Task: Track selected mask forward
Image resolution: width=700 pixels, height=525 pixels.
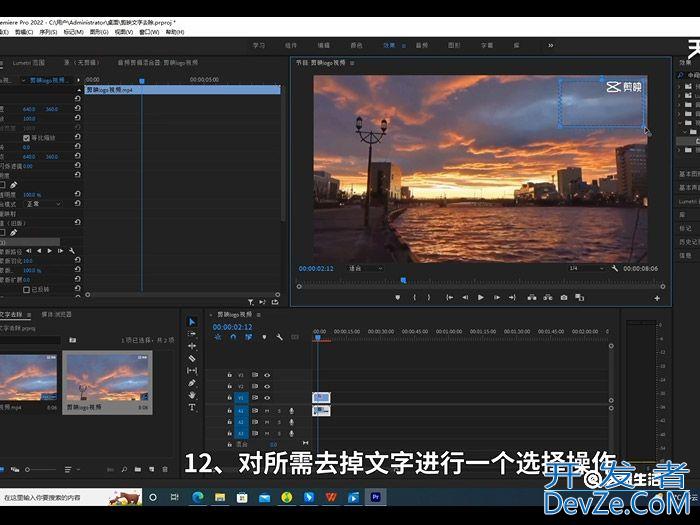Action: pyautogui.click(x=50, y=251)
